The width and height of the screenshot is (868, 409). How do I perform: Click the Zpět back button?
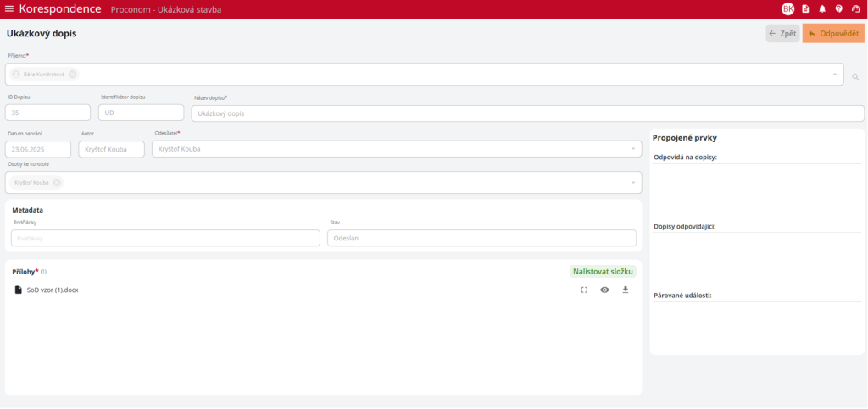coord(782,34)
